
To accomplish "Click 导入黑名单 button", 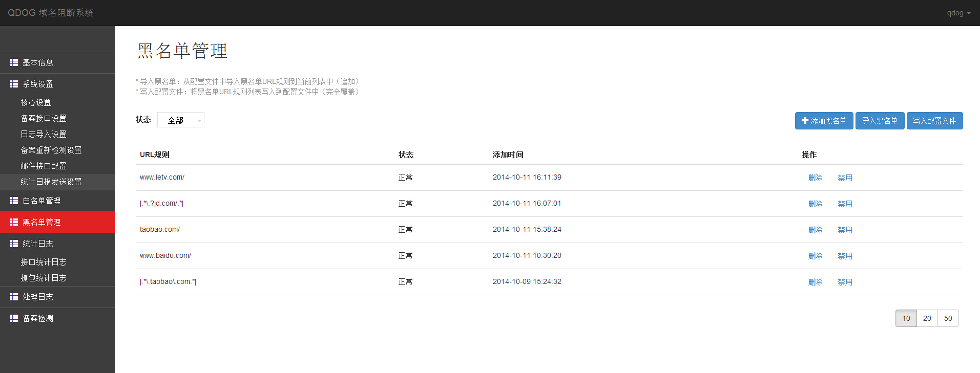I will [x=880, y=121].
